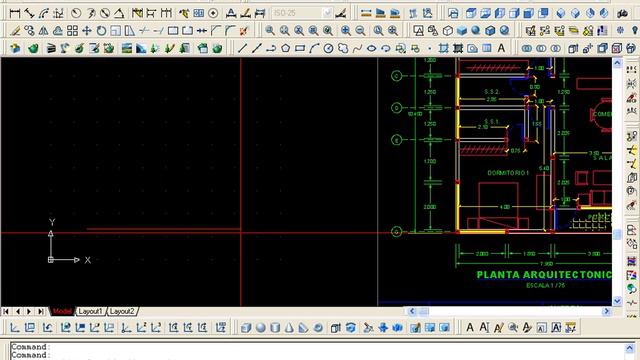Click command window scroll up arrow
Viewport: 640px width, 360px height.
tap(629, 348)
